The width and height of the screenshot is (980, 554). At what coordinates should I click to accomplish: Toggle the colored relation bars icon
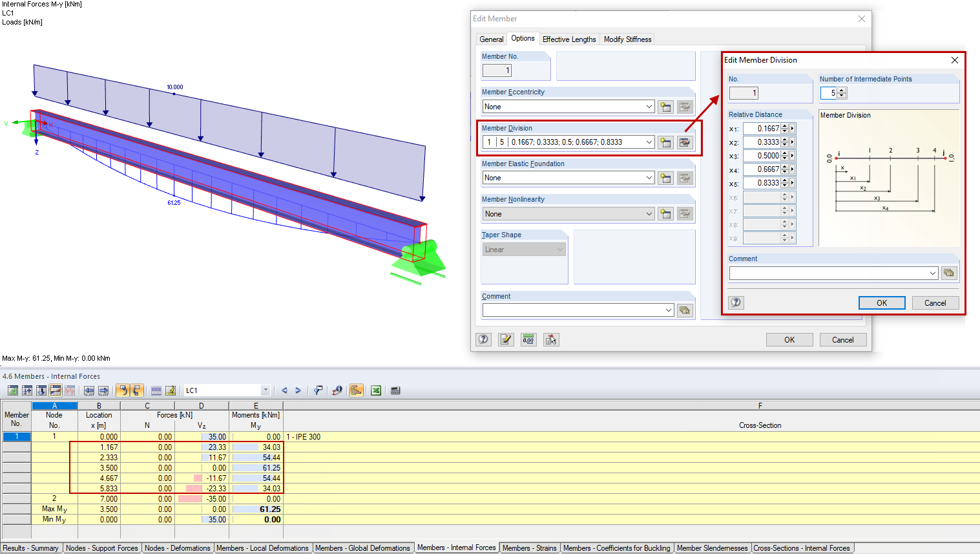356,390
